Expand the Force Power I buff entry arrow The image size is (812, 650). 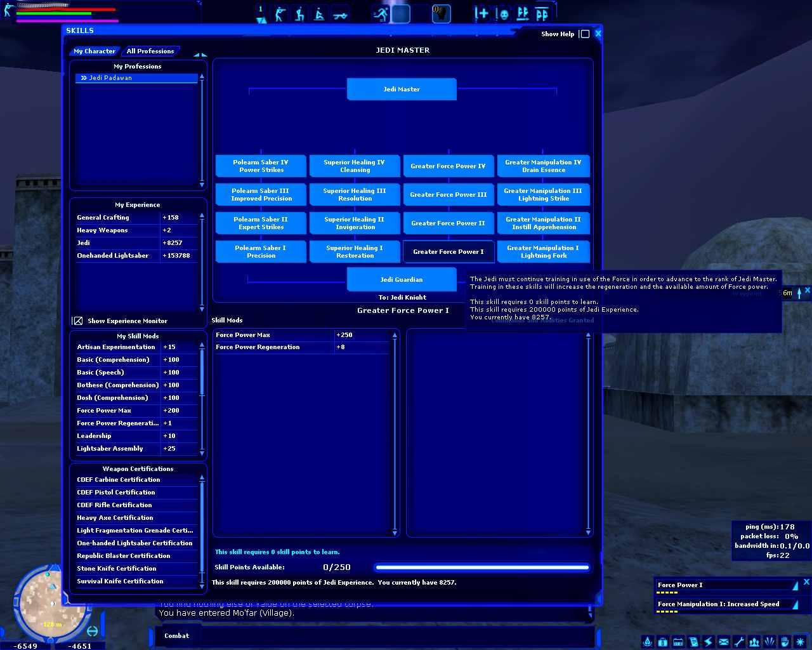[795, 585]
